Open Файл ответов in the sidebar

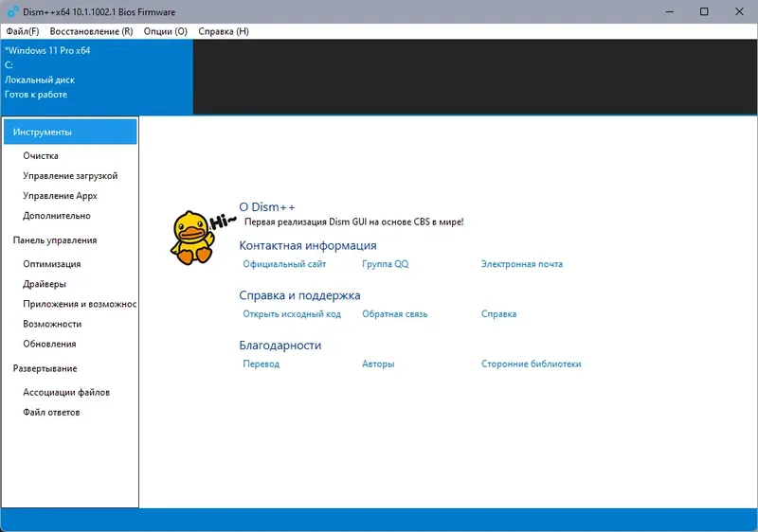click(51, 413)
